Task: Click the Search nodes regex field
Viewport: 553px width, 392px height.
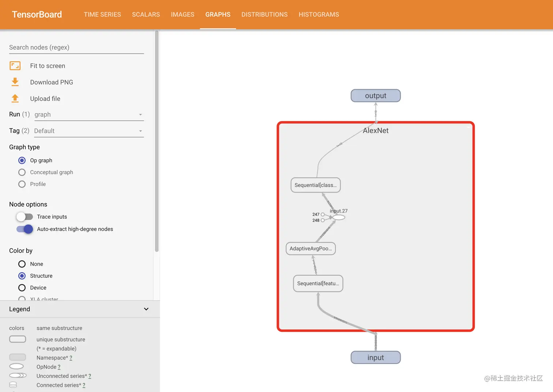Action: tap(76, 47)
